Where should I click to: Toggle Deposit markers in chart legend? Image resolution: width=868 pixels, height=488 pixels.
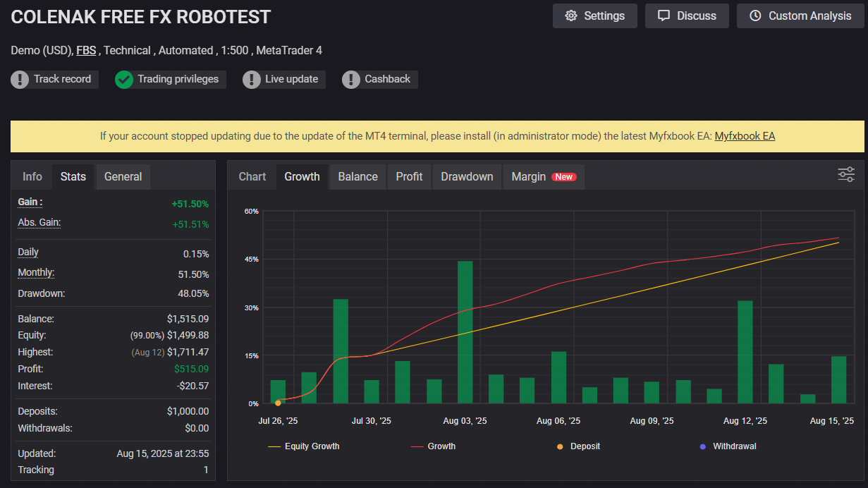click(x=579, y=446)
